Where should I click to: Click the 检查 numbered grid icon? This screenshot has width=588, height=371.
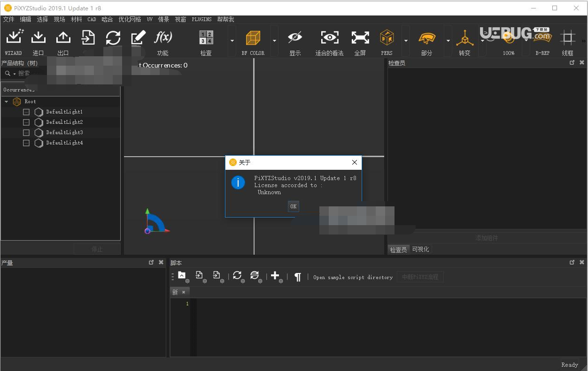pos(206,38)
